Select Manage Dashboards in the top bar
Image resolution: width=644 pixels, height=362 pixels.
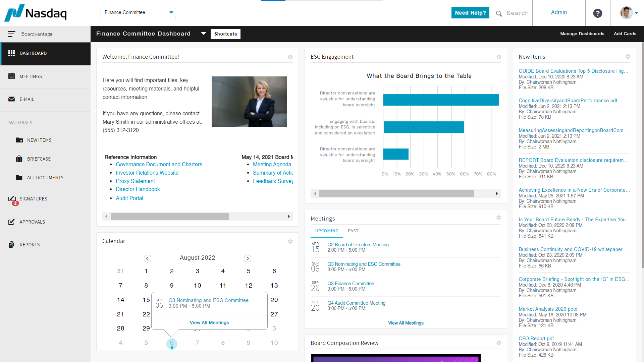click(x=582, y=34)
